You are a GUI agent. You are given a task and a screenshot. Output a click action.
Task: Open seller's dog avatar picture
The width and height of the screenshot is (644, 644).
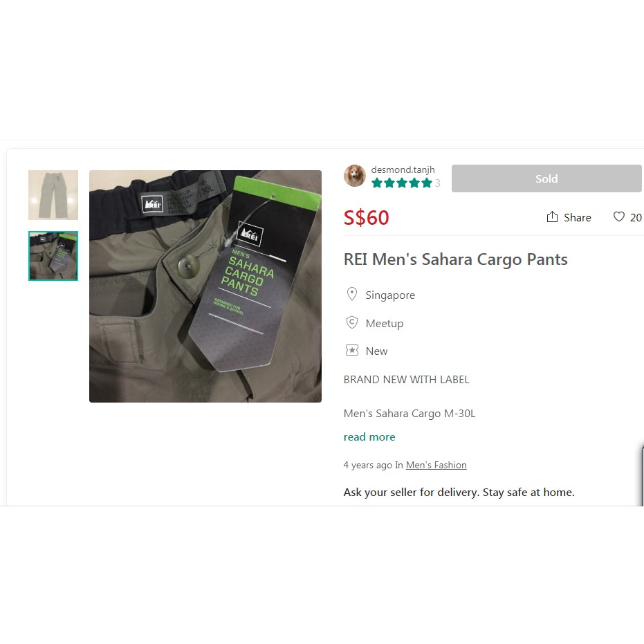point(355,176)
